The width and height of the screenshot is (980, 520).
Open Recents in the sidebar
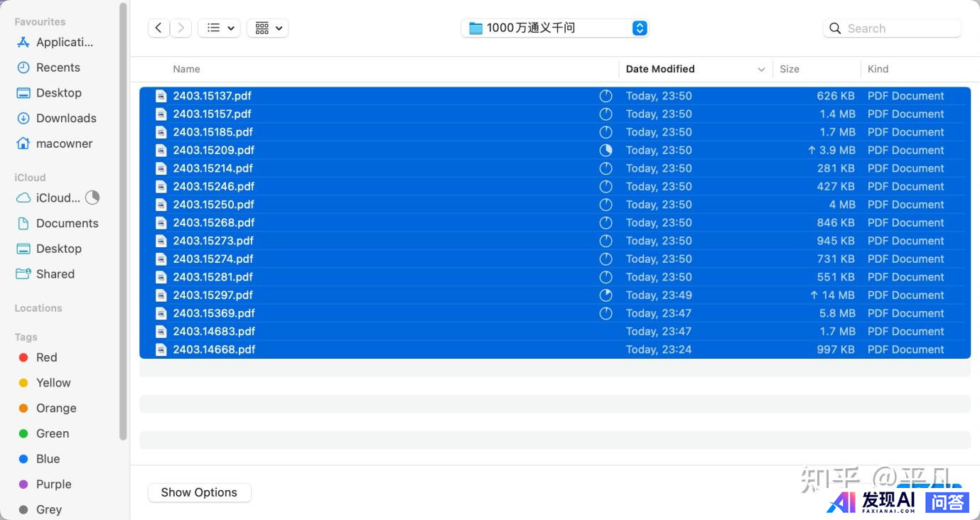(x=48, y=67)
